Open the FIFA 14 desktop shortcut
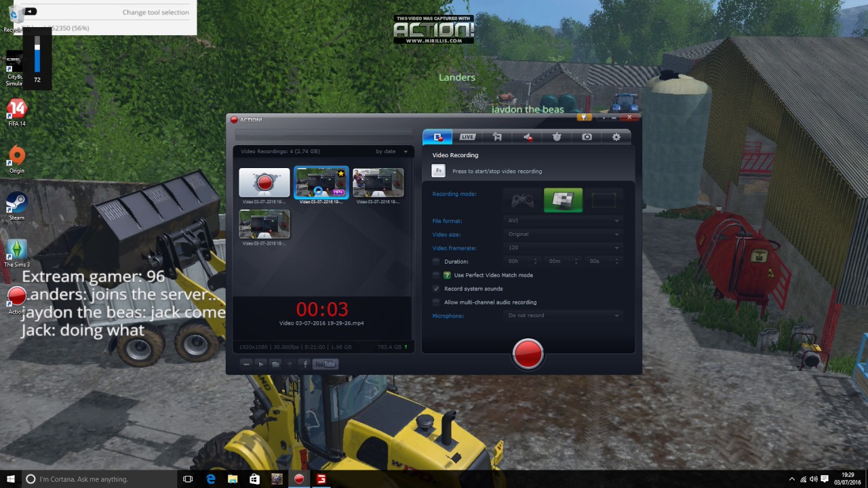 16,113
